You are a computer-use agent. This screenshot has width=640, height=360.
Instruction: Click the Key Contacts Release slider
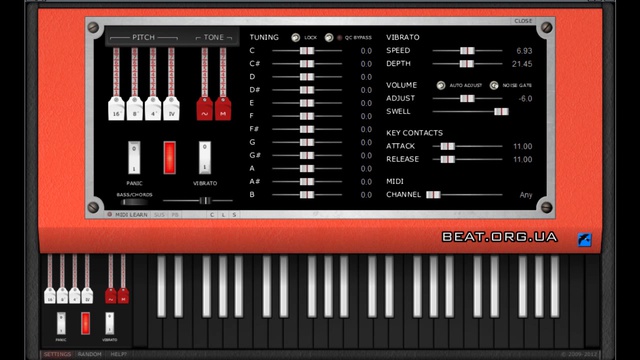pos(467,159)
